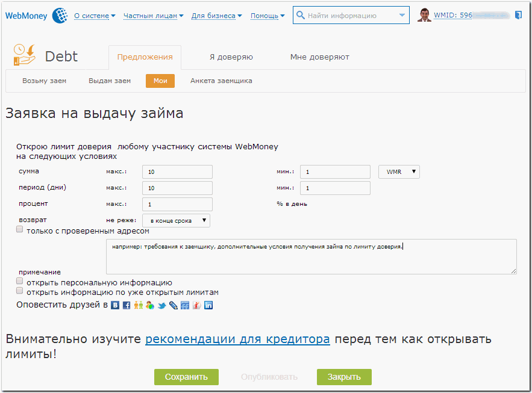Image resolution: width=532 pixels, height=393 pixels.
Task: Share via LinkedIn icon
Action: point(208,306)
